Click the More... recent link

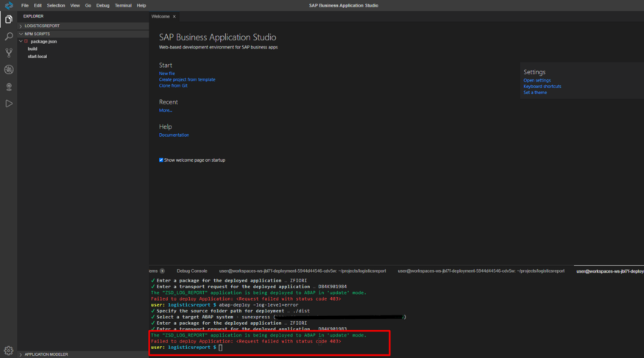166,110
